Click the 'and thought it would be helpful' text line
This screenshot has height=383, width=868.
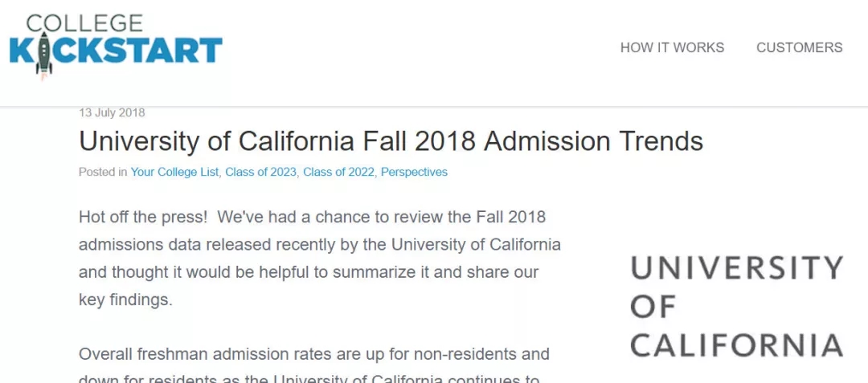(309, 272)
